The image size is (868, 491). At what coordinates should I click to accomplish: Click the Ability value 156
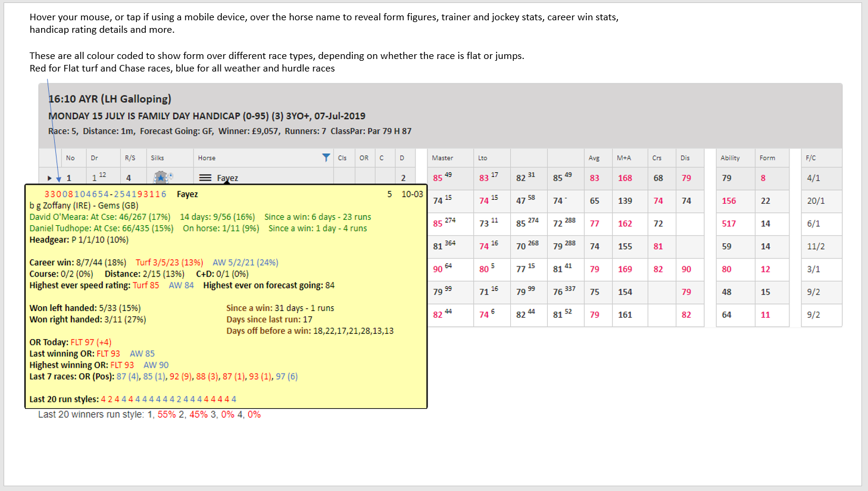click(729, 201)
